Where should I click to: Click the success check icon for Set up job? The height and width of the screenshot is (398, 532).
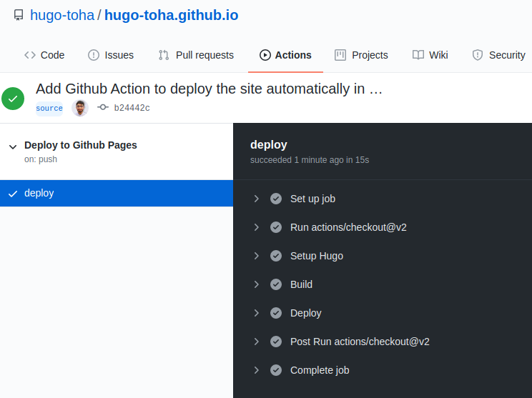pos(276,199)
